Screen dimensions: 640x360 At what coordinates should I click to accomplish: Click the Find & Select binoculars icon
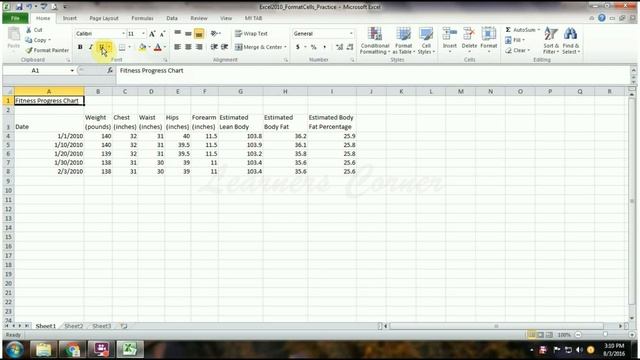[x=570, y=34]
